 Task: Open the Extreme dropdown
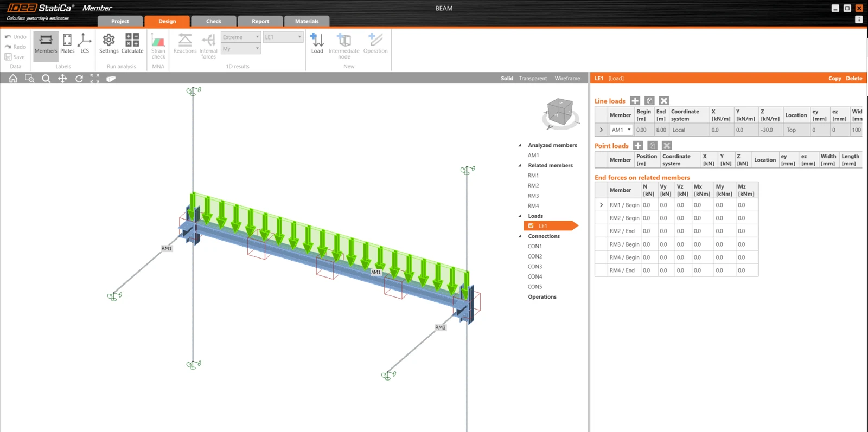pyautogui.click(x=241, y=37)
